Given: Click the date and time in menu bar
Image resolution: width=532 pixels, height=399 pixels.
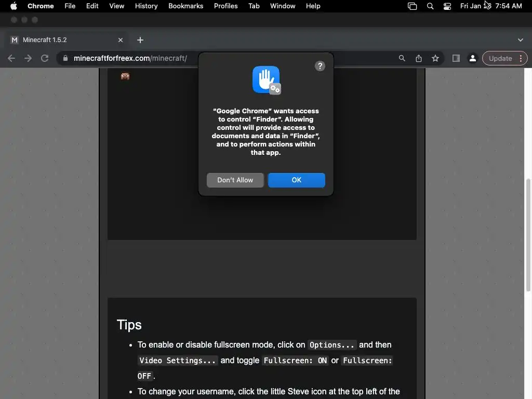Looking at the screenshot, I should coord(491,6).
